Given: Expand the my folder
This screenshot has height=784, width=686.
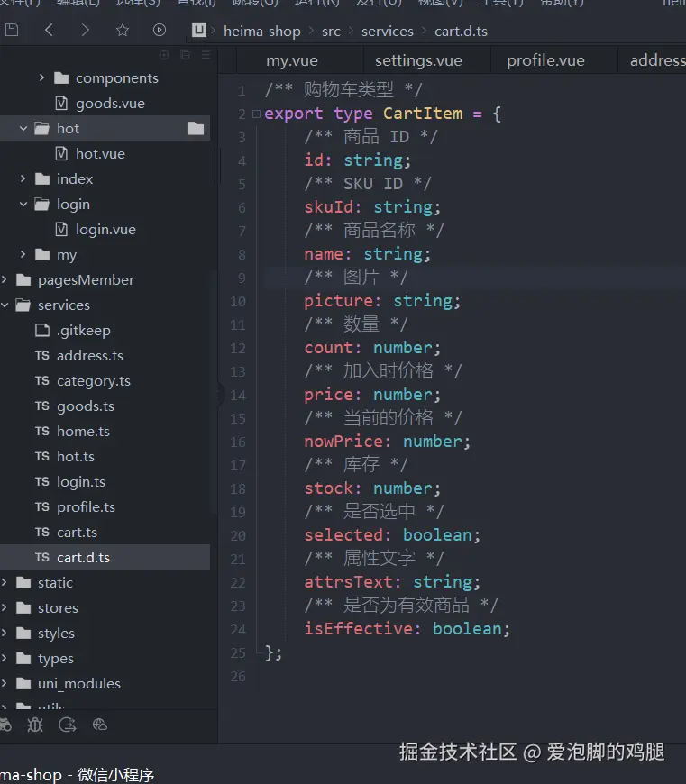Looking at the screenshot, I should (x=23, y=254).
